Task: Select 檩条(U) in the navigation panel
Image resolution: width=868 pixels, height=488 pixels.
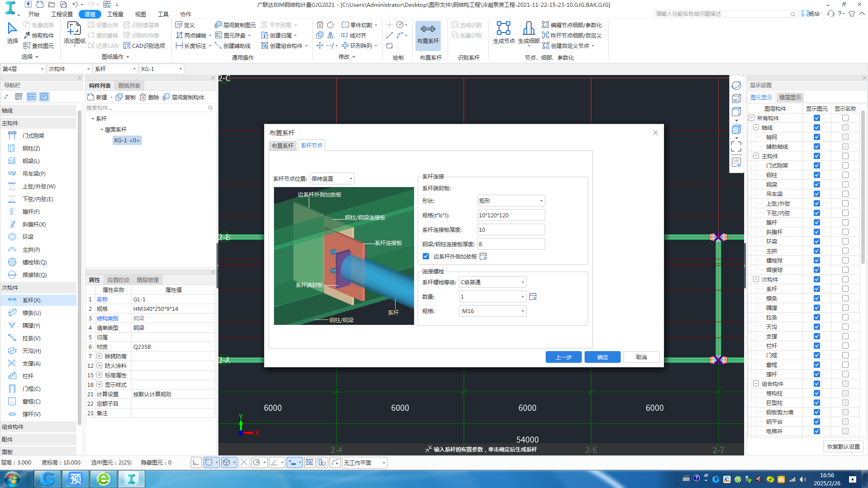Action: 32,313
